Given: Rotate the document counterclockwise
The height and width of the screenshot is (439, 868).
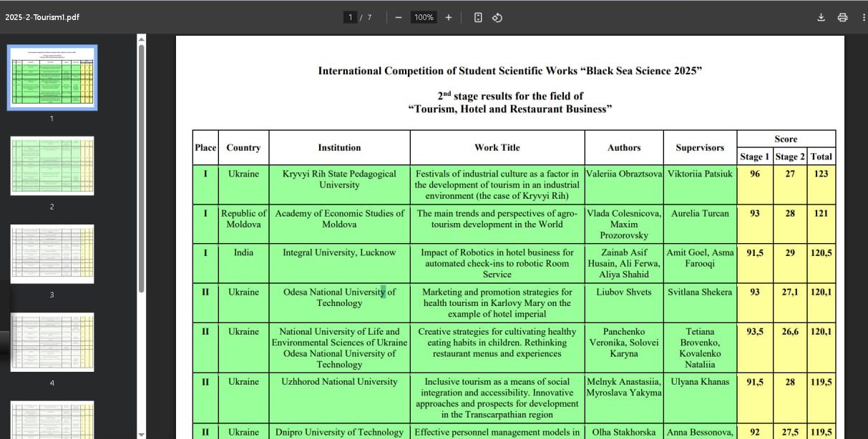Looking at the screenshot, I should tap(497, 17).
